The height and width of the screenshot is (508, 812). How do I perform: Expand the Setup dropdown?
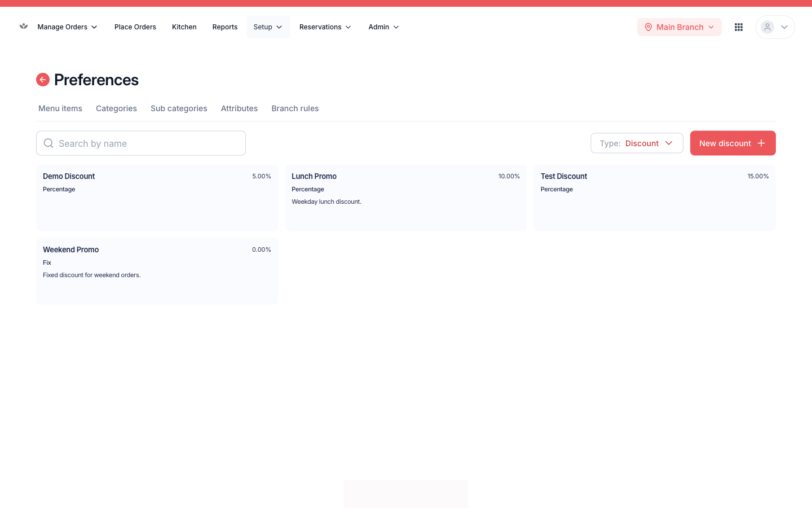268,27
